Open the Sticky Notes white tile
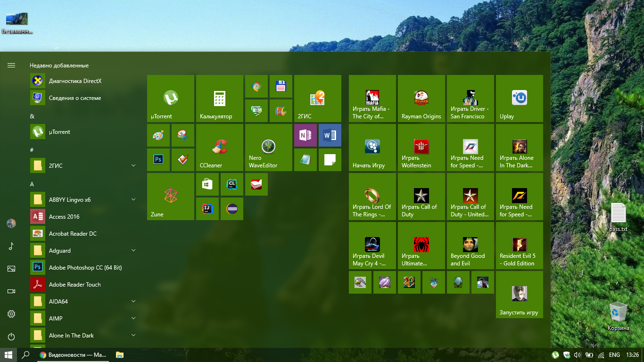This screenshot has width=644, height=362. (330, 160)
